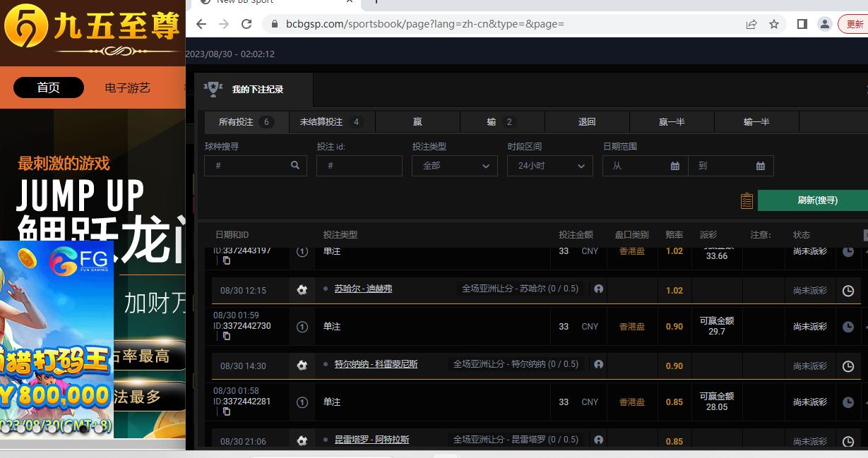Screen dimensions: 868x458
Task: Open 首页 in the 九五至尊 site
Action: tap(49, 88)
